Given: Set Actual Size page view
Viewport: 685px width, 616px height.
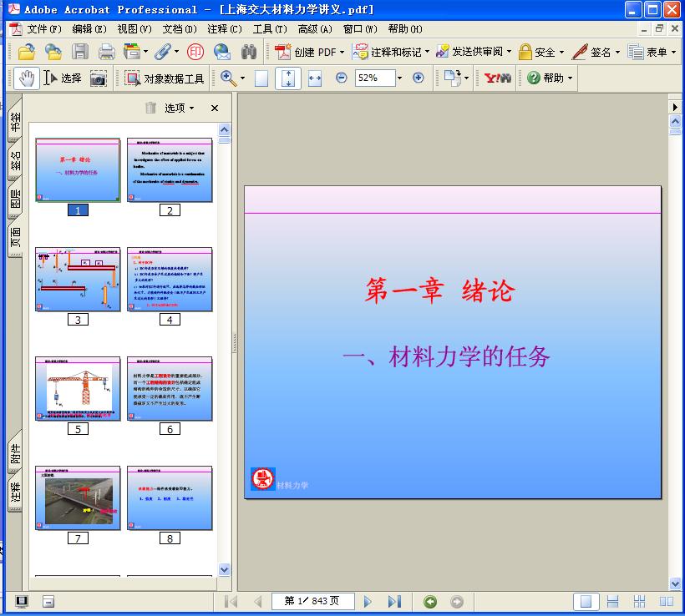Looking at the screenshot, I should [261, 78].
